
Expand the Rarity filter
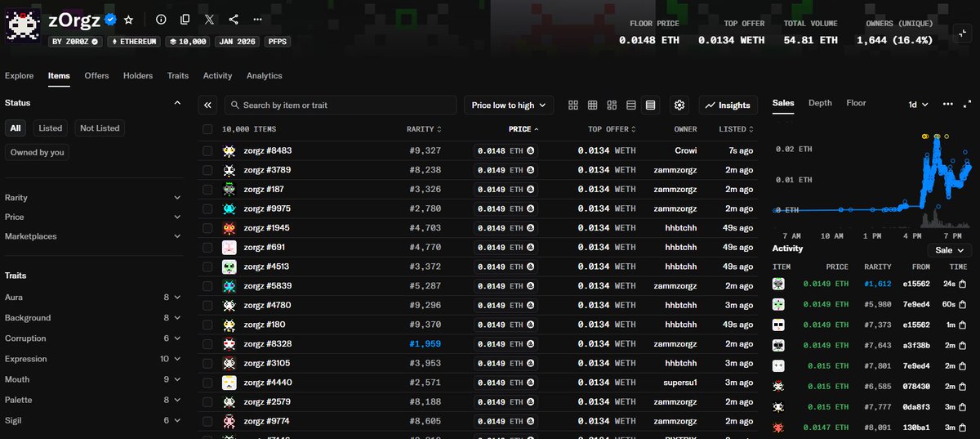(x=93, y=198)
